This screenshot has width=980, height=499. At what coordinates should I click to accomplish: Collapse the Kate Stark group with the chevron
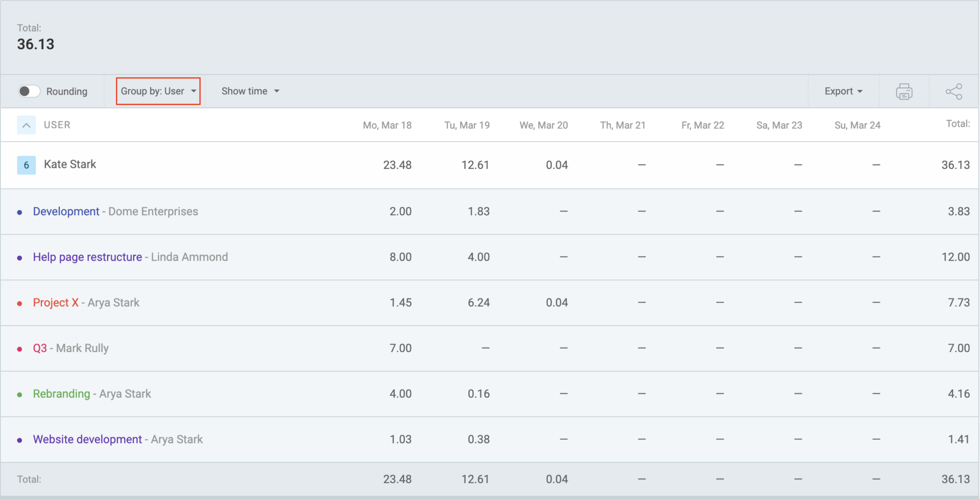pyautogui.click(x=26, y=125)
